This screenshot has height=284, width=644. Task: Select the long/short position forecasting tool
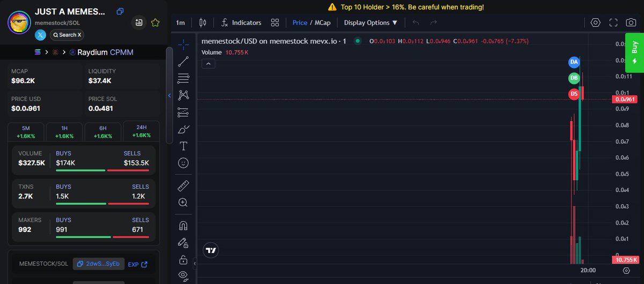pyautogui.click(x=183, y=112)
